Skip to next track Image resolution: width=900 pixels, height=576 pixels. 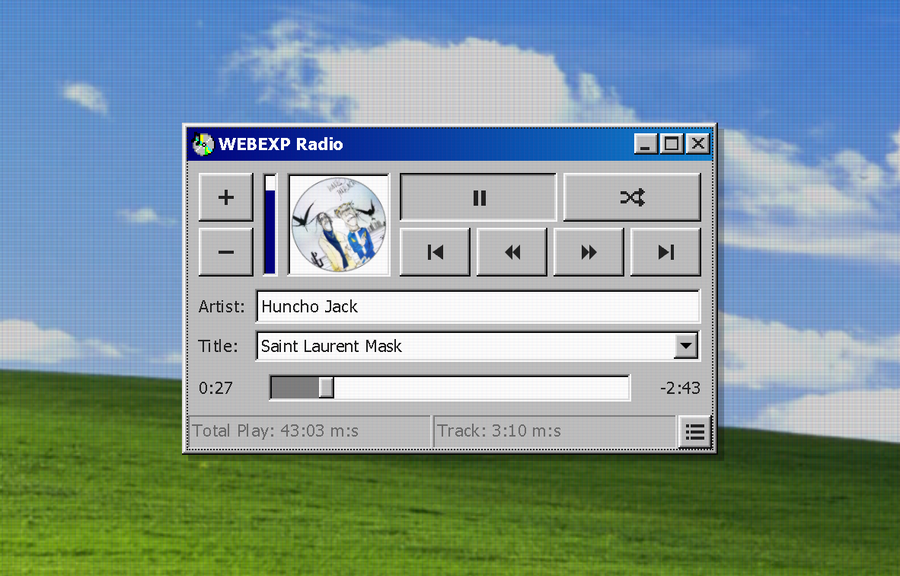click(665, 252)
